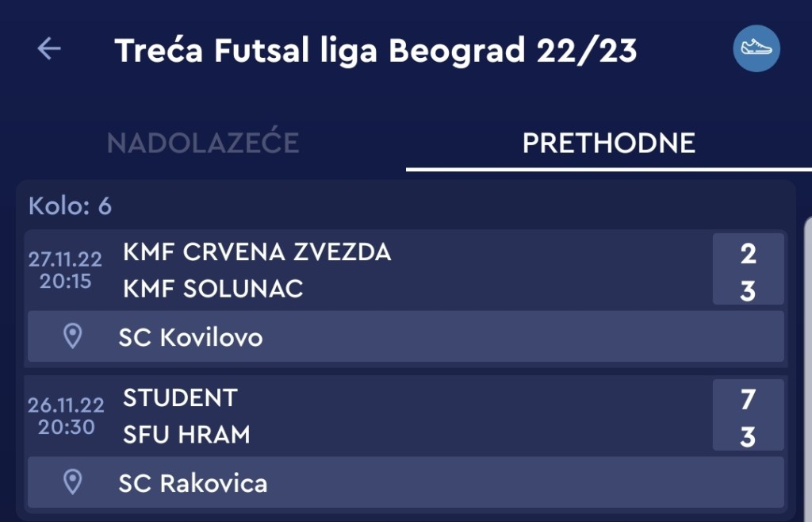Screen dimensions: 812x522
Task: Switch to the NADOLAZEĆE tab
Action: [203, 144]
